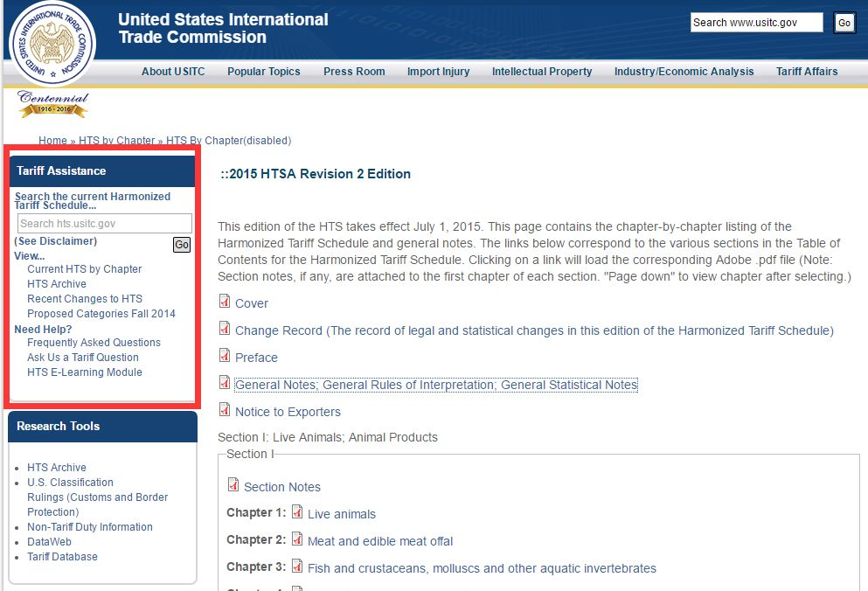Viewport: 868px width, 591px height.
Task: Open General Notes; General Rules of Interpretation link
Action: click(x=436, y=385)
